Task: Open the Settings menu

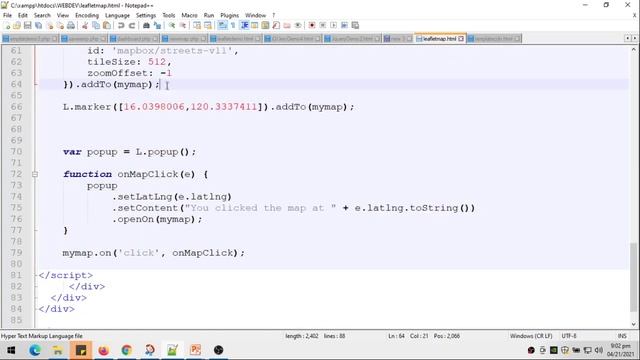Action: point(146,15)
